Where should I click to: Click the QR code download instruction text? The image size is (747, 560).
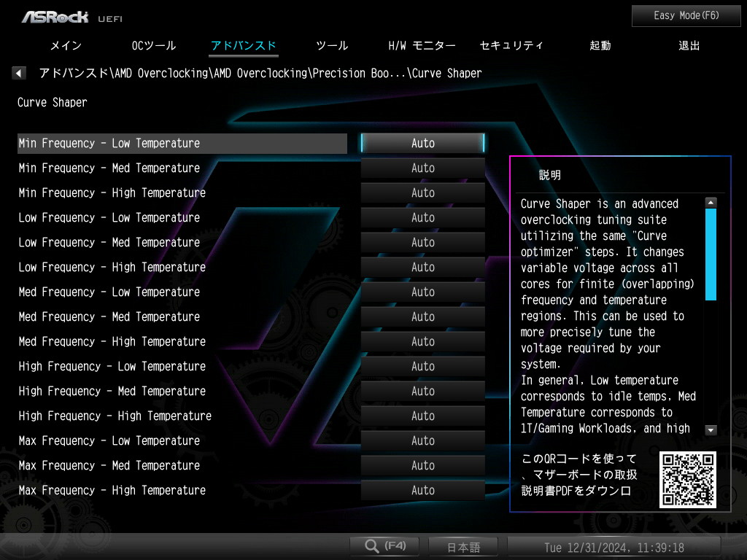[x=578, y=475]
